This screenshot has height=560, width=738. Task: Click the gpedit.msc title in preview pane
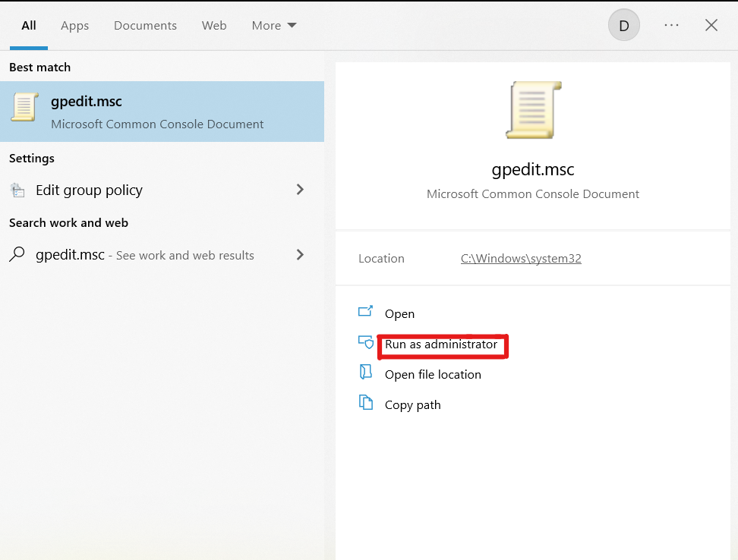(533, 170)
